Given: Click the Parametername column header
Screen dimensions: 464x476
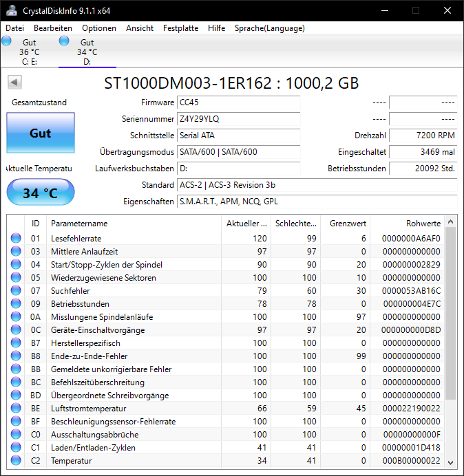Looking at the screenshot, I should click(134, 224).
